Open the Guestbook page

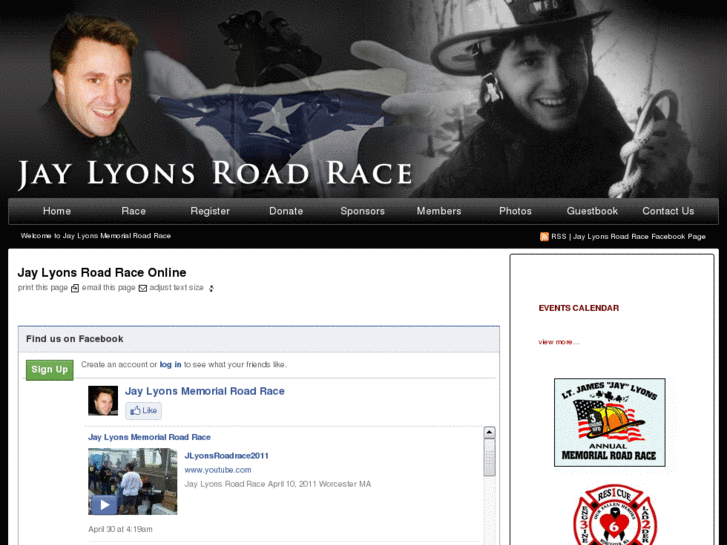592,211
